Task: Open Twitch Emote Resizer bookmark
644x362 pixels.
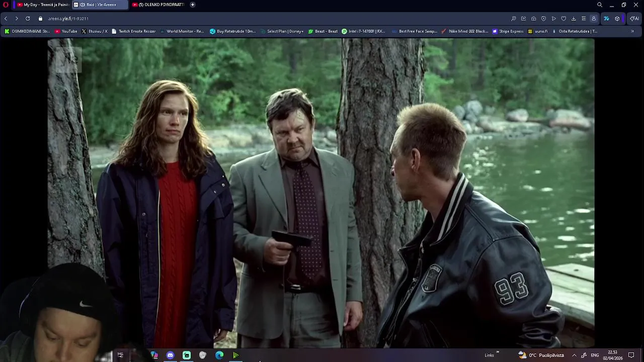Action: coord(133,31)
